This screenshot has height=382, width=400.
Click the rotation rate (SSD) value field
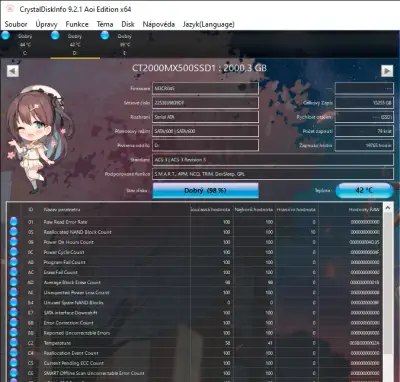click(x=364, y=117)
